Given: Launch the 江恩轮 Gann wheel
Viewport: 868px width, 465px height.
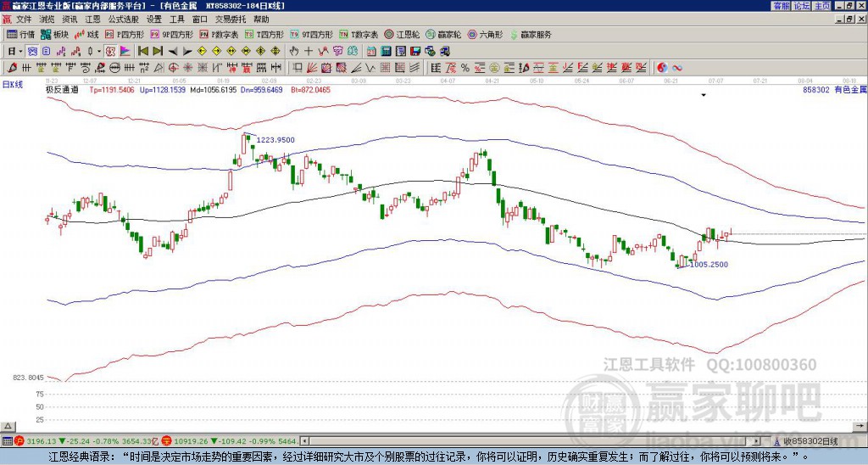Looking at the screenshot, I should click(402, 34).
